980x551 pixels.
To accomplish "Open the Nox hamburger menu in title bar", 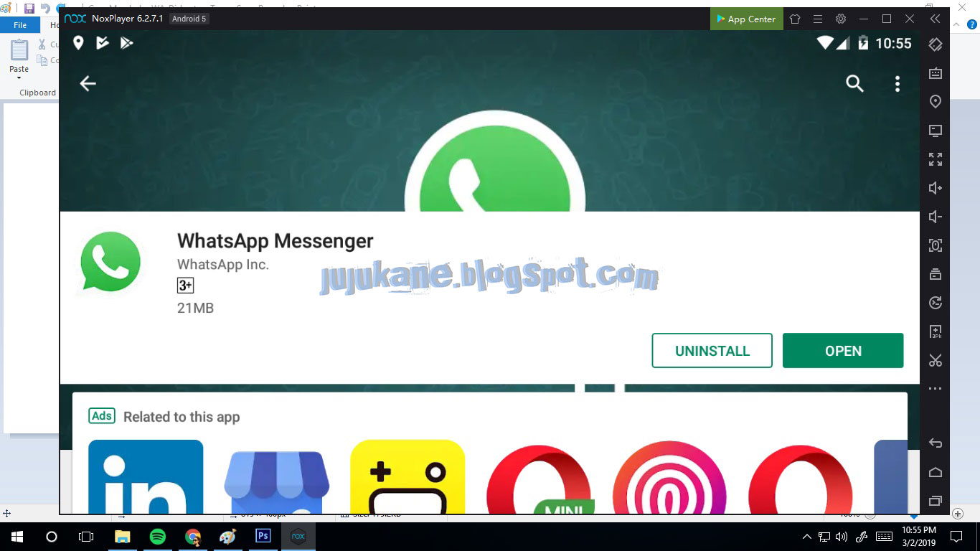I will [x=818, y=19].
